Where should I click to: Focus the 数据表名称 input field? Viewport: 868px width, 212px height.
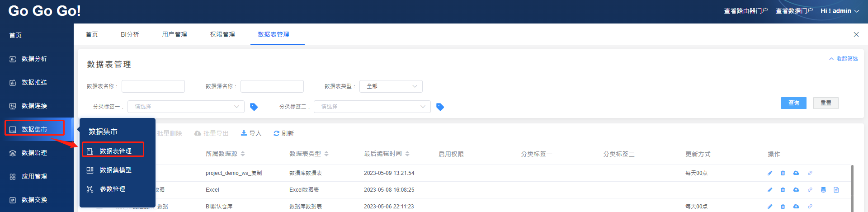coord(153,86)
